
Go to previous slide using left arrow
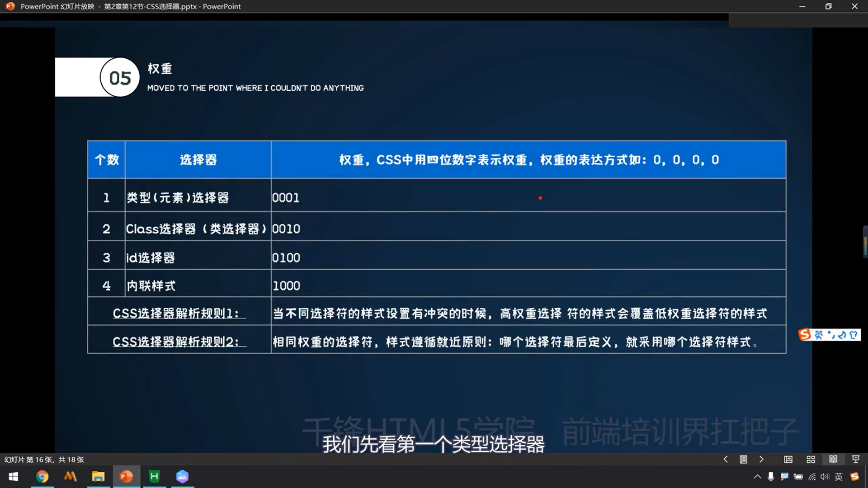(726, 460)
